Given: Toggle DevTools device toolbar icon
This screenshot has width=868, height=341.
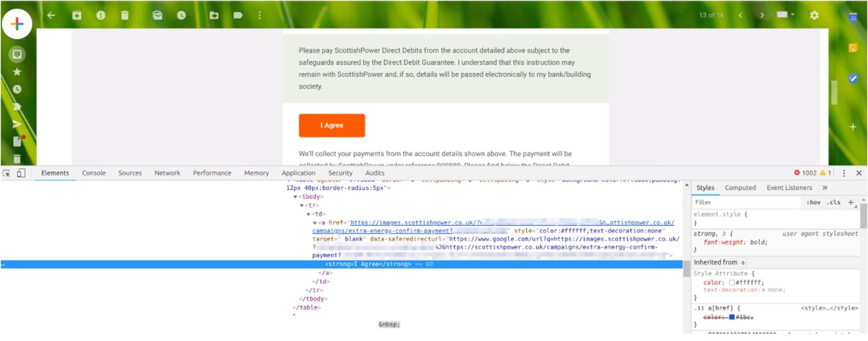Looking at the screenshot, I should 21,173.
